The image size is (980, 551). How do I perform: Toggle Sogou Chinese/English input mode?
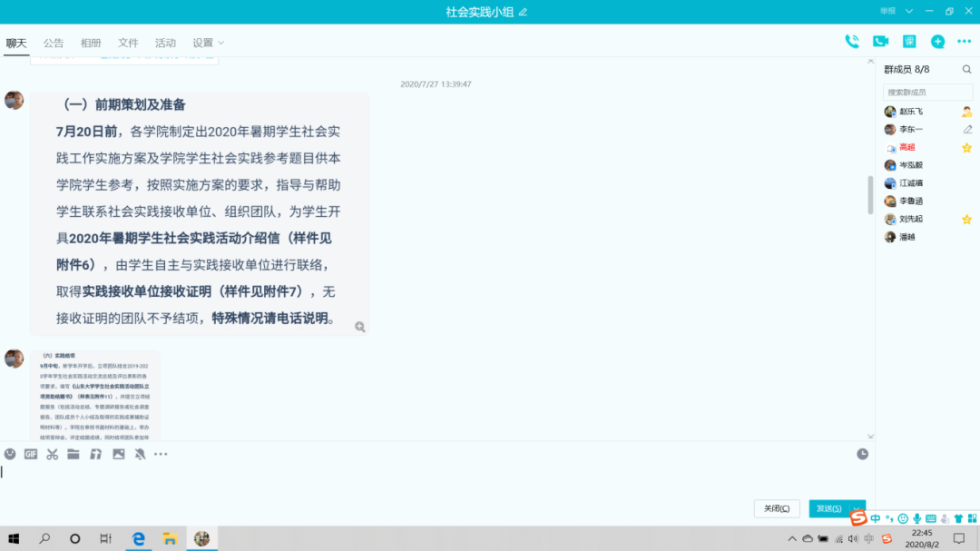875,518
